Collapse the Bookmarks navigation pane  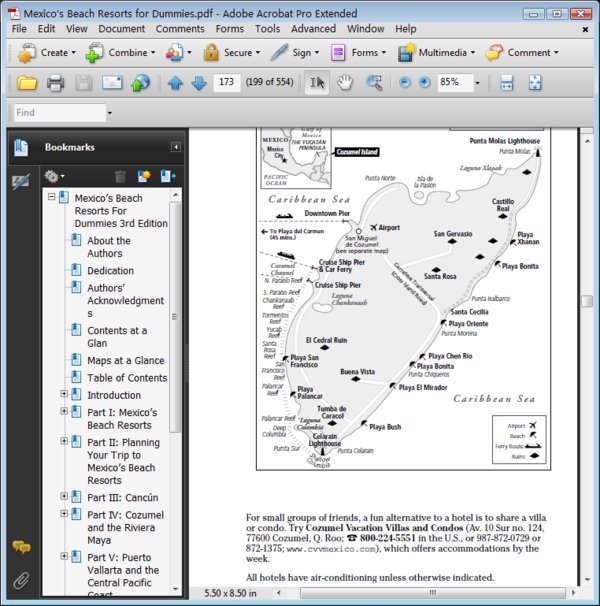click(176, 147)
